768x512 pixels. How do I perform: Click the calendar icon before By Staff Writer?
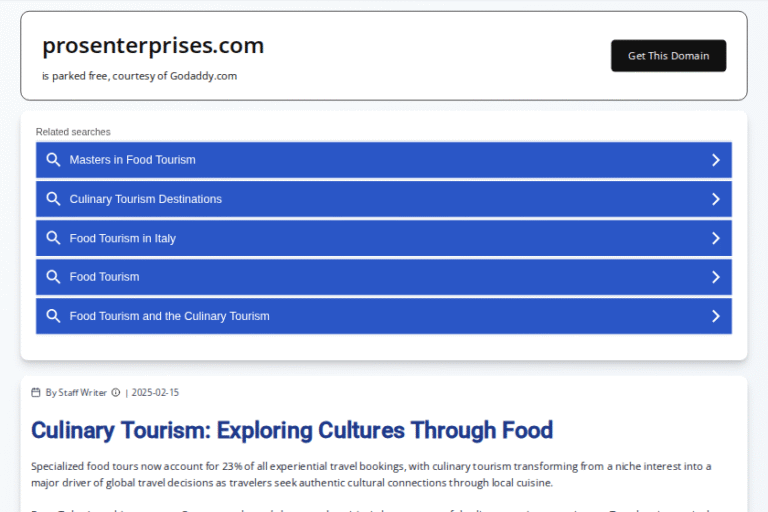point(37,393)
